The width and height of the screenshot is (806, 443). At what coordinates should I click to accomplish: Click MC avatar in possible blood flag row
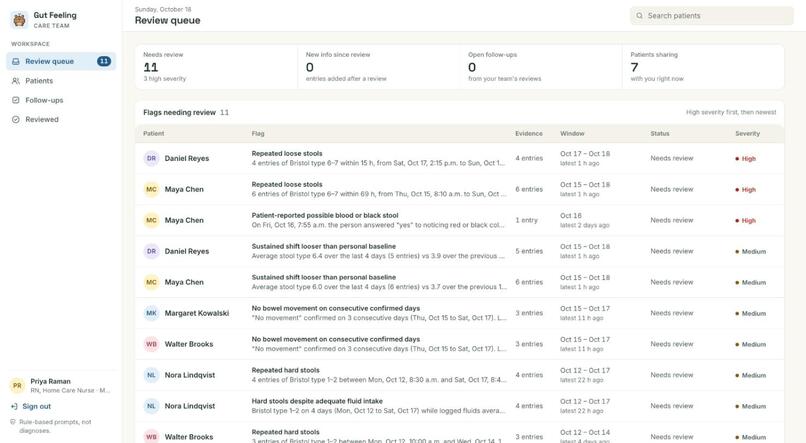[x=151, y=220]
